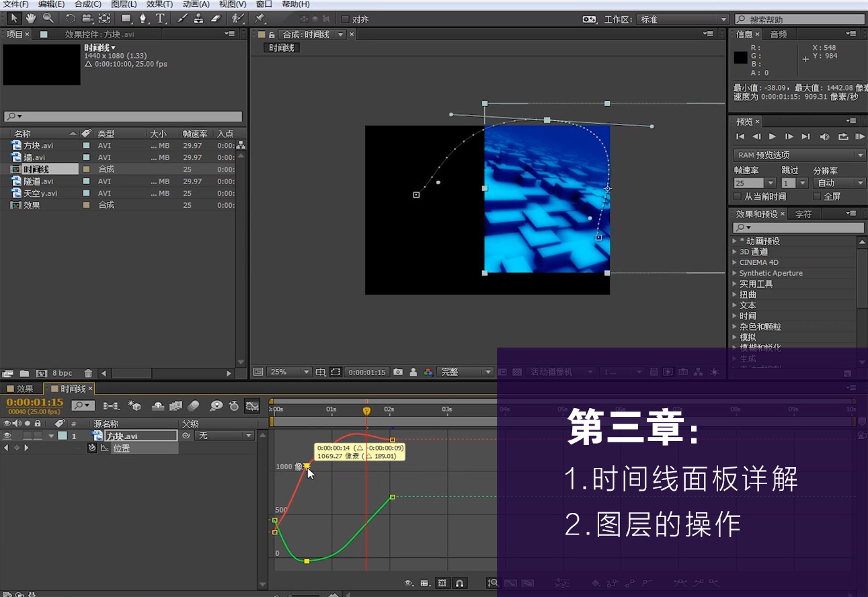Open the 效果(T) menu
Screen dimensions: 868x597
tap(159, 4)
